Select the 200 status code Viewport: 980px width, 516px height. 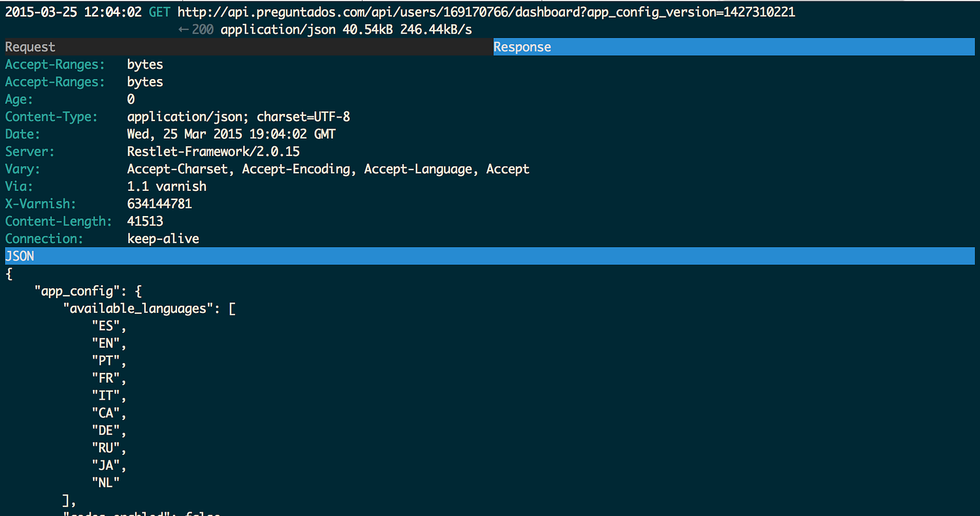point(203,29)
